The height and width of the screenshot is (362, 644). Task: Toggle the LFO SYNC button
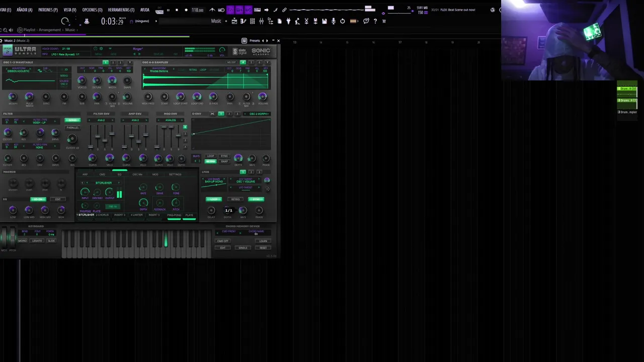click(x=256, y=199)
